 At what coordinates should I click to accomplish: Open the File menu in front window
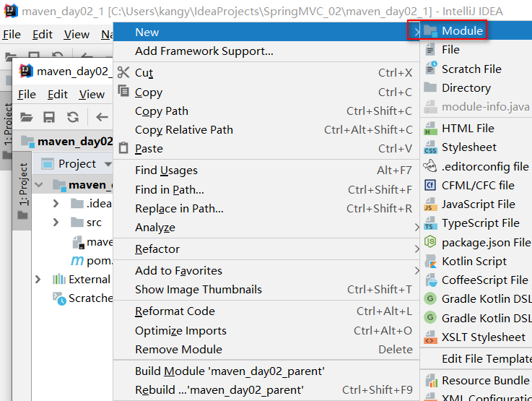pyautogui.click(x=27, y=95)
